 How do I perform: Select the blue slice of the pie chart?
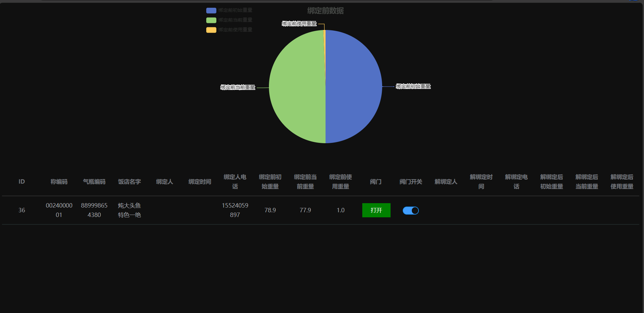click(354, 87)
